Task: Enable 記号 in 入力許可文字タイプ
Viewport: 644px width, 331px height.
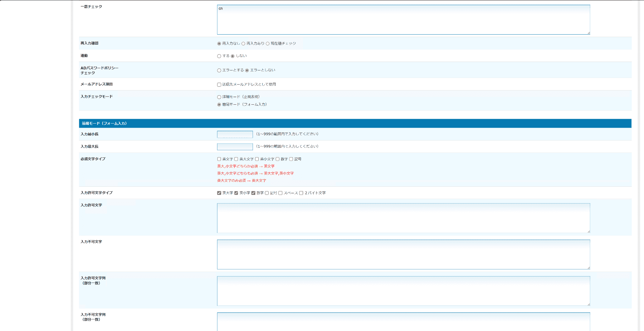Action: point(267,193)
